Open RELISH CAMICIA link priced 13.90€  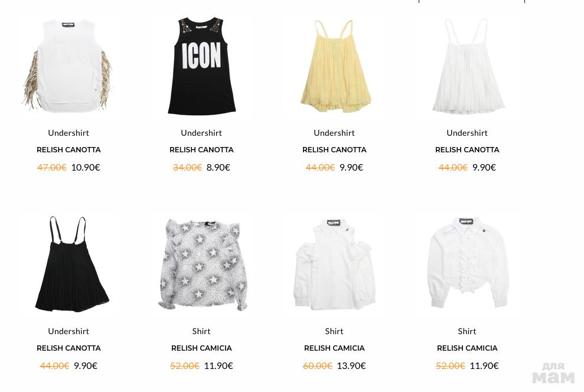(334, 348)
